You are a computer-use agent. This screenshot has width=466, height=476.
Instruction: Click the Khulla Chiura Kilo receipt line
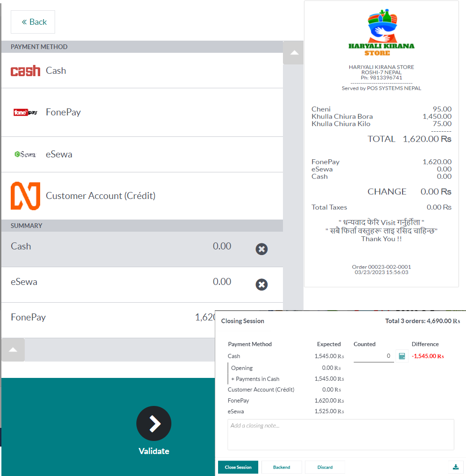pyautogui.click(x=381, y=124)
